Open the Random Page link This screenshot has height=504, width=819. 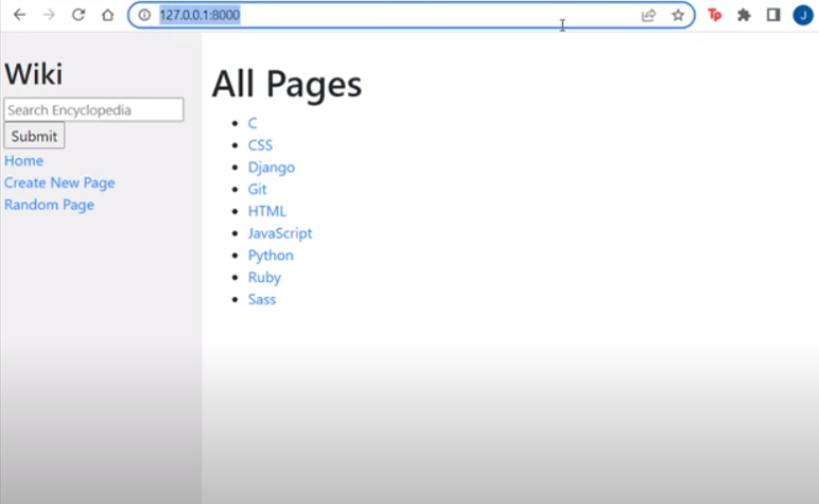click(x=49, y=205)
